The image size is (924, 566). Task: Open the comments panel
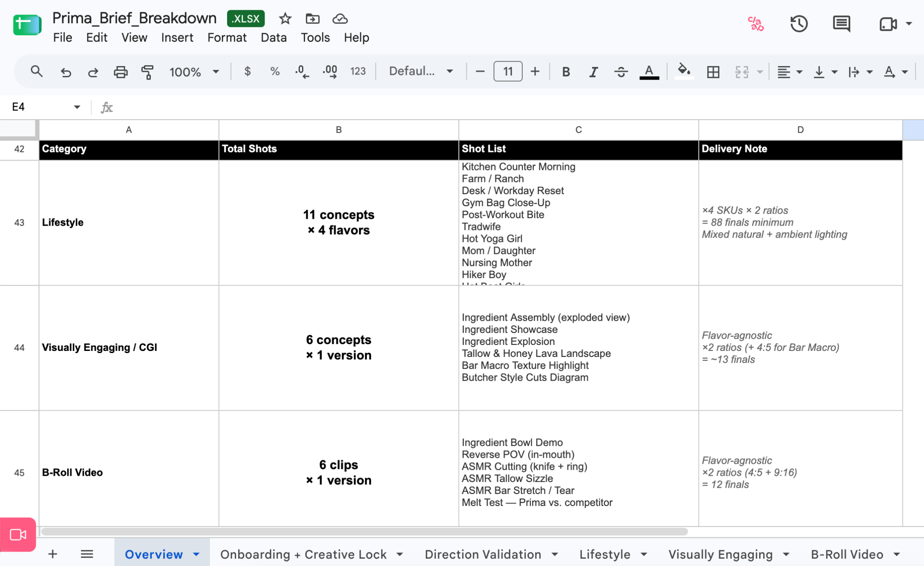[x=841, y=23]
